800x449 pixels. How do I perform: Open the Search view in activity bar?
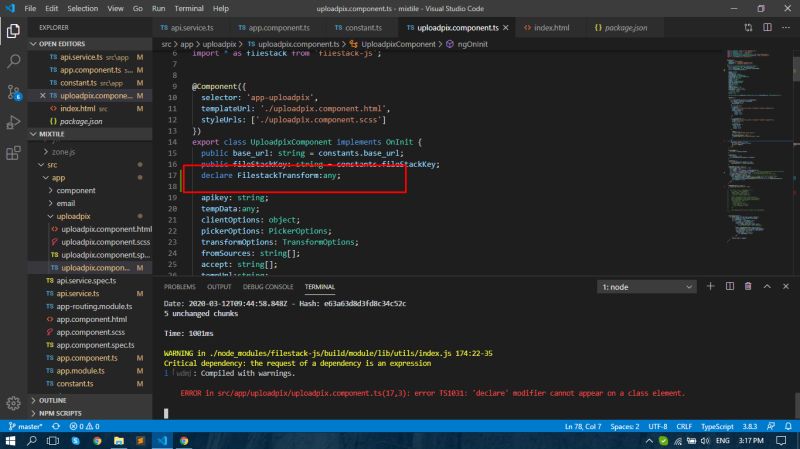[x=13, y=61]
